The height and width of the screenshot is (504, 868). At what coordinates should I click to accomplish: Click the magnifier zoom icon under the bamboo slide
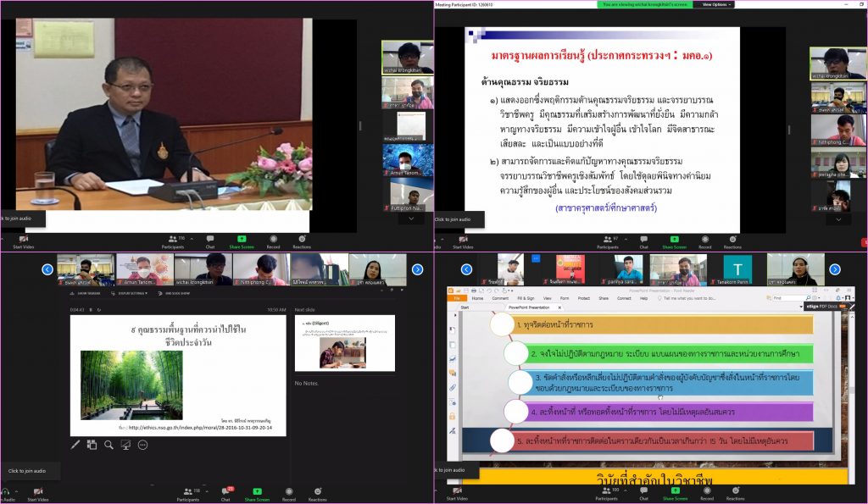coord(108,445)
